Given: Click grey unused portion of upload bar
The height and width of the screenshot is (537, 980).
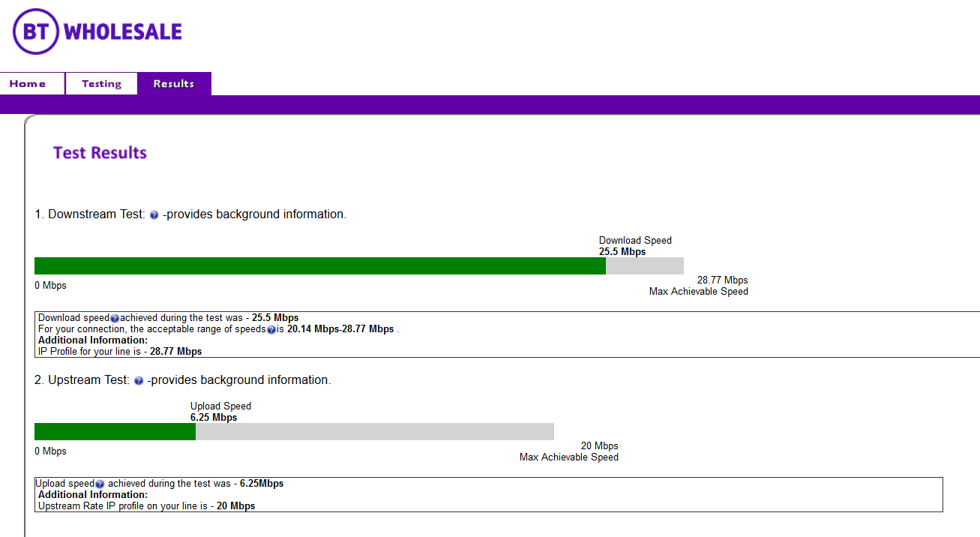Looking at the screenshot, I should click(x=375, y=432).
